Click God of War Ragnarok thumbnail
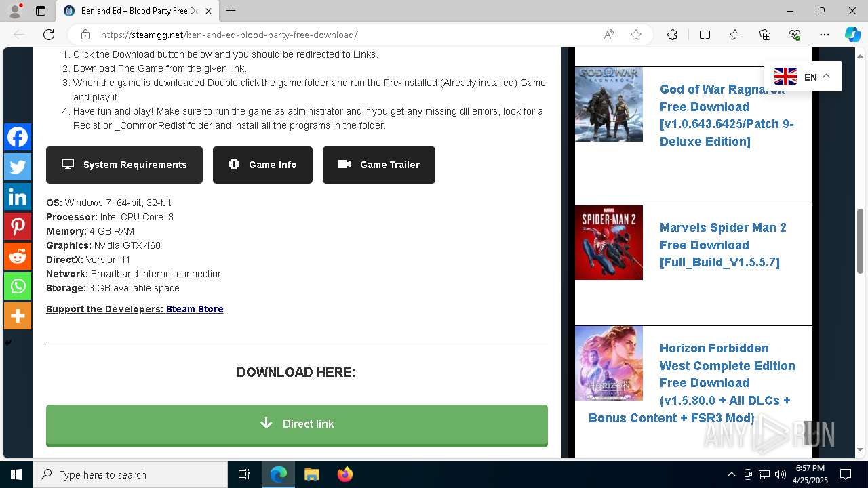 coord(609,104)
